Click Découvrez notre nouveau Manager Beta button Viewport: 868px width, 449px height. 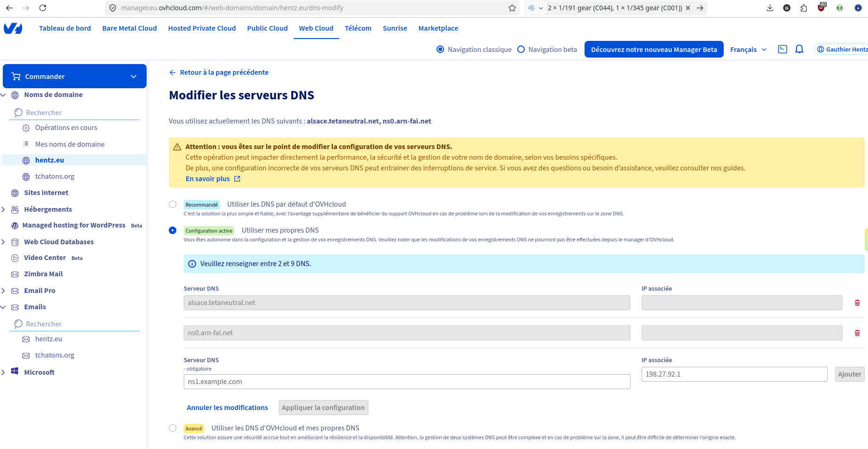point(654,49)
